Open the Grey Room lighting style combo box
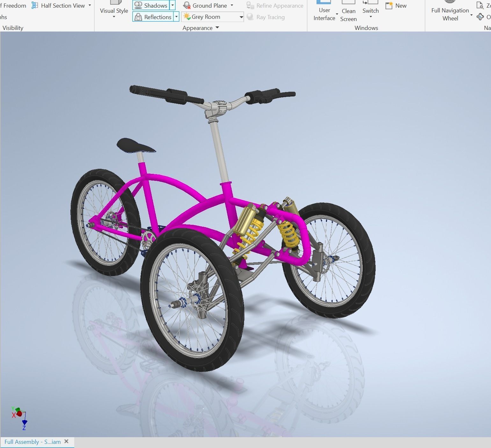Viewport: 491px width, 448px height. (213, 17)
